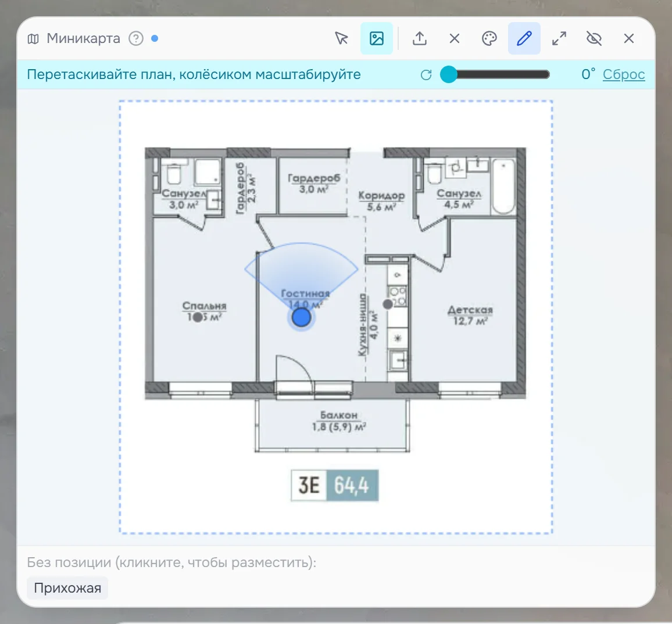Click the blue status dot beside the help icon

(x=155, y=38)
